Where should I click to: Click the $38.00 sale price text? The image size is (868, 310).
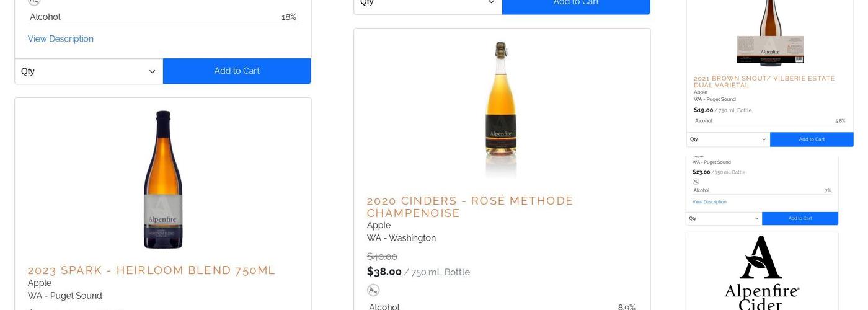click(384, 272)
